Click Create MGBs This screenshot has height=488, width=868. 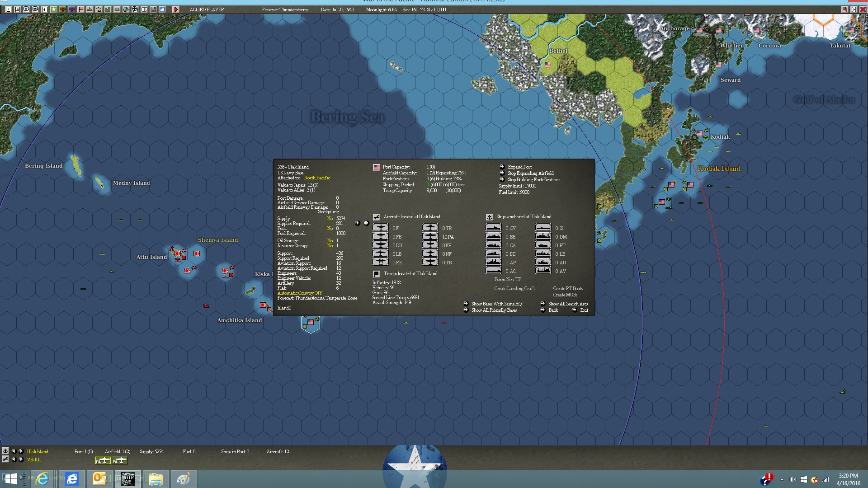point(565,295)
